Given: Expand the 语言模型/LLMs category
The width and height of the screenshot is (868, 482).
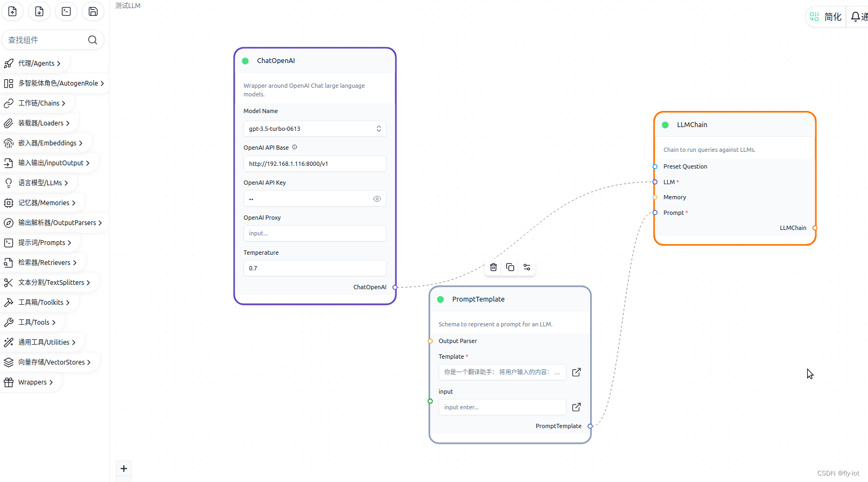Looking at the screenshot, I should click(x=38, y=183).
